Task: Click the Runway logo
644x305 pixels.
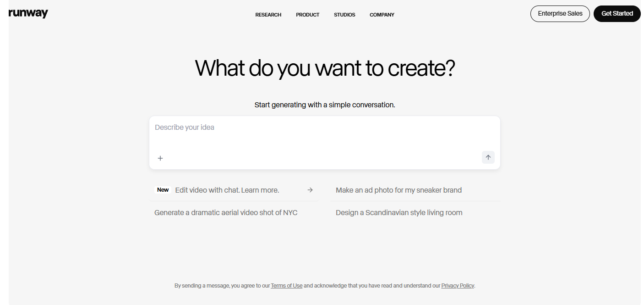Action: click(28, 13)
